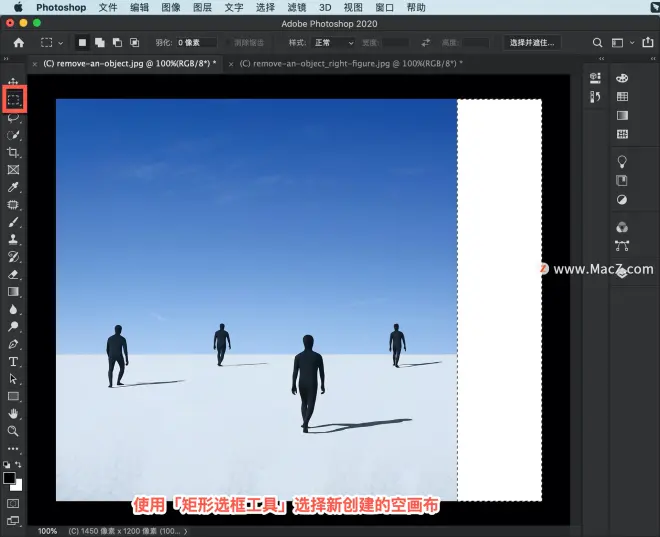Viewport: 660px width, 537px height.
Task: Open the Patterns panel icon
Action: pos(622,134)
